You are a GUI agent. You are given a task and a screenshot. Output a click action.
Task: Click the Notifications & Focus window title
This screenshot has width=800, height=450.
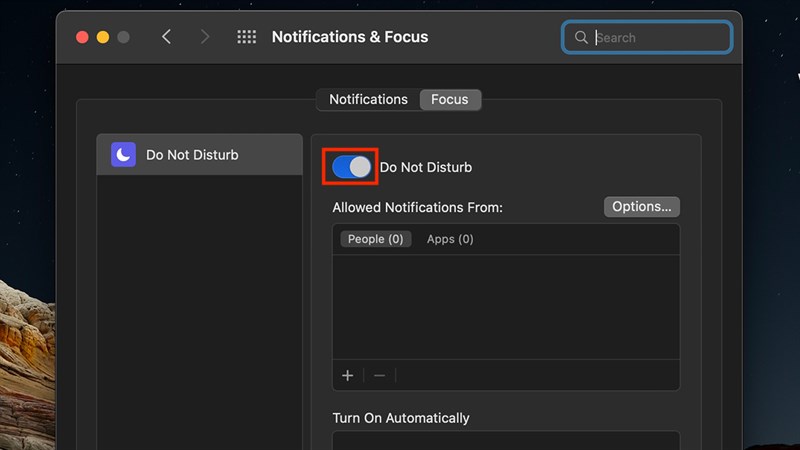[x=350, y=37]
